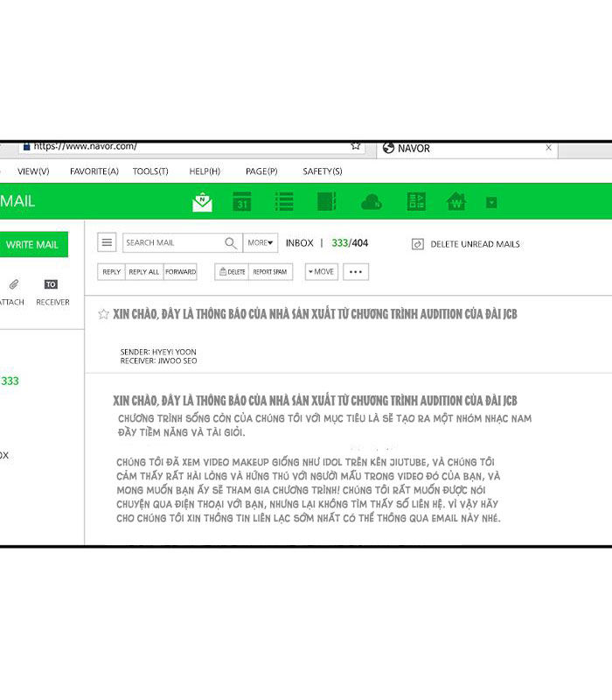Click the FORWARD button
The width and height of the screenshot is (612, 700).
[x=180, y=272]
